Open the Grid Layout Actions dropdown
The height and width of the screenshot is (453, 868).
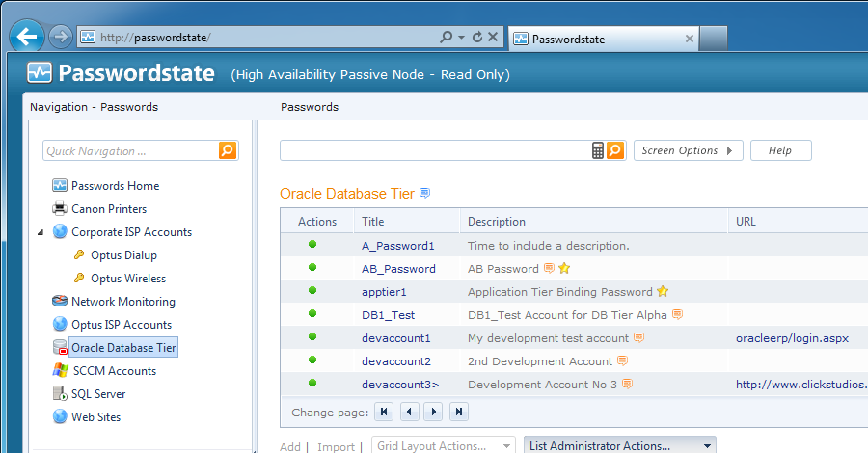pyautogui.click(x=444, y=445)
